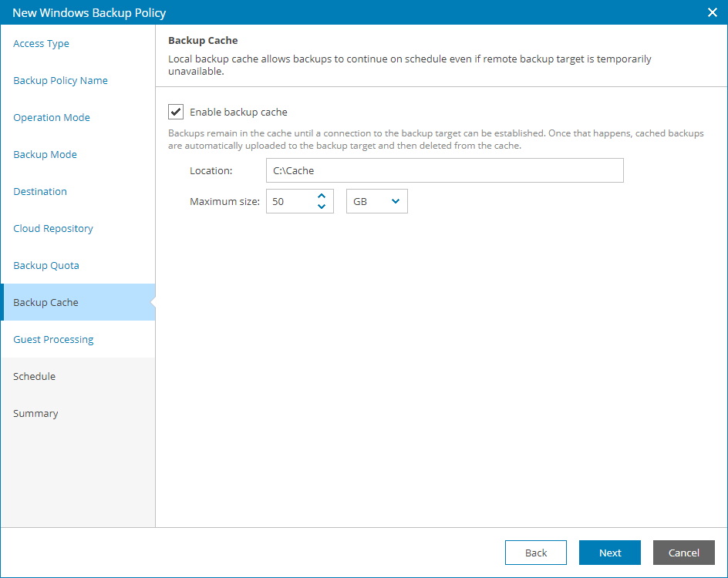
Task: Close the New Windows Backup Policy dialog
Action: [712, 12]
